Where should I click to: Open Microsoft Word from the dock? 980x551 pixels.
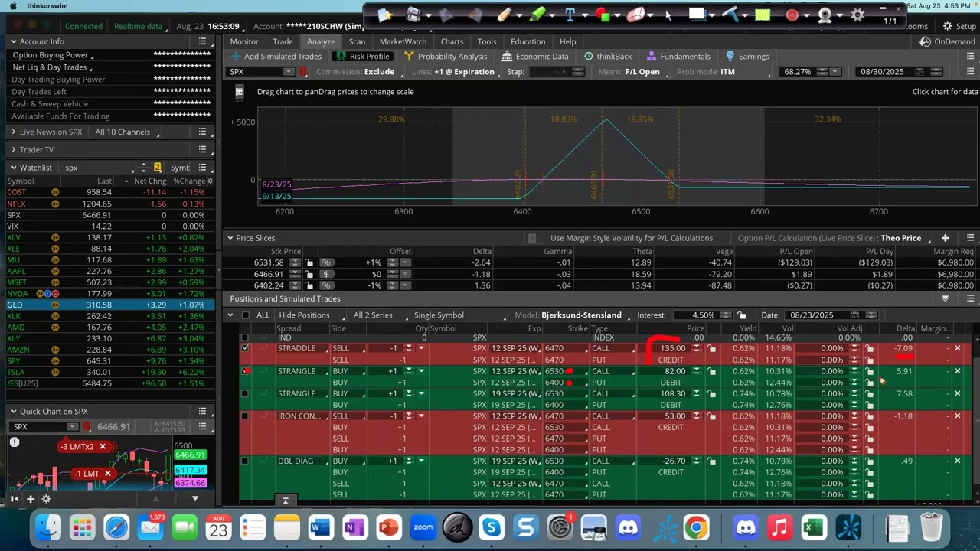(x=320, y=527)
